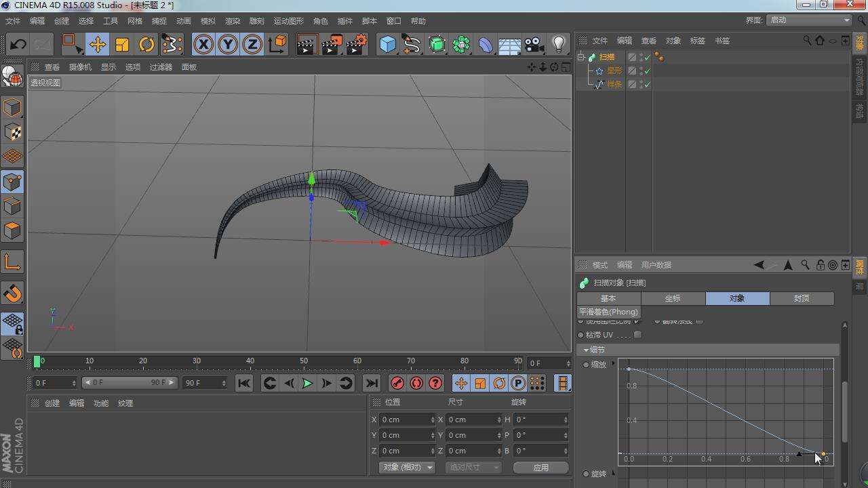Viewport: 868px width, 488px height.
Task: Switch to the 封顶 tab
Action: click(x=802, y=298)
